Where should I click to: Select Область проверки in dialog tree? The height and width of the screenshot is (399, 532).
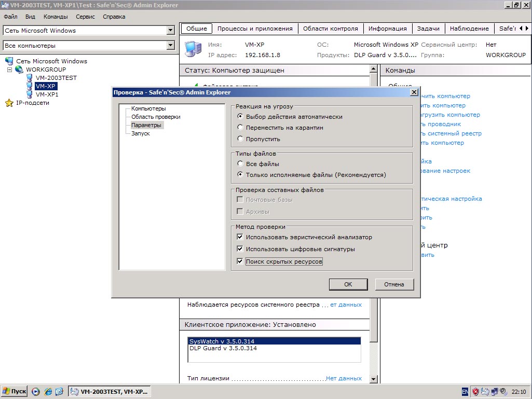click(x=156, y=117)
